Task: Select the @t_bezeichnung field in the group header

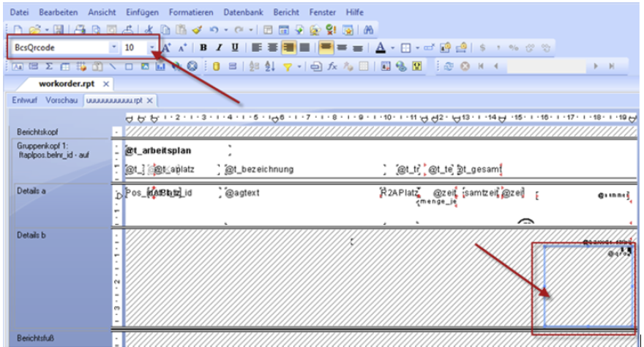Action: pyautogui.click(x=259, y=169)
